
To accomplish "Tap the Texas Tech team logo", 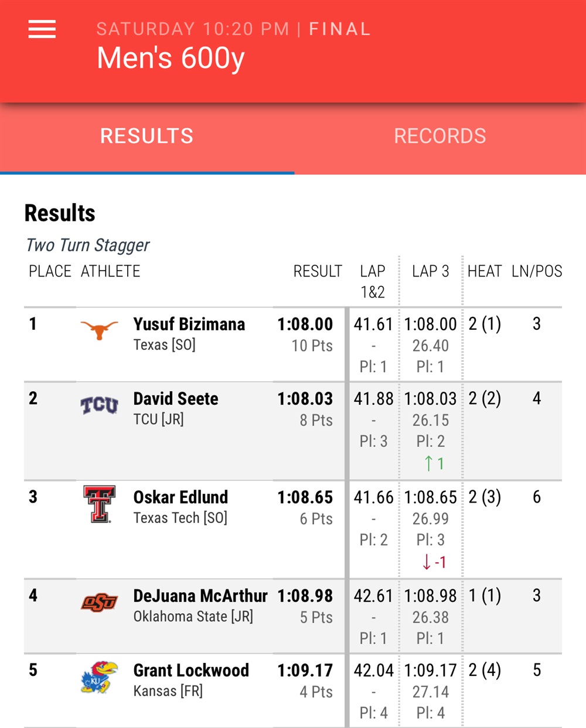I will point(99,504).
